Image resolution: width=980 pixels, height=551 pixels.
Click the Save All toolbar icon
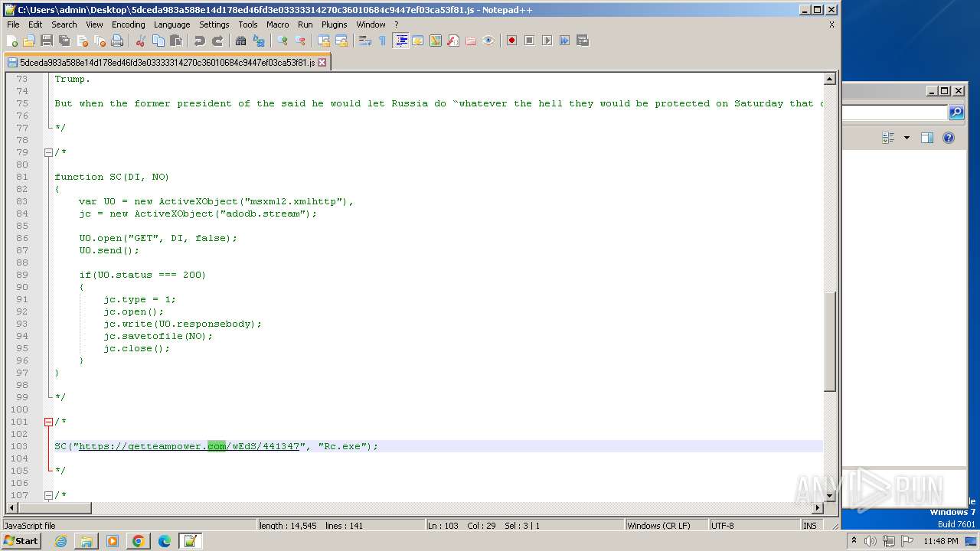pos(64,41)
